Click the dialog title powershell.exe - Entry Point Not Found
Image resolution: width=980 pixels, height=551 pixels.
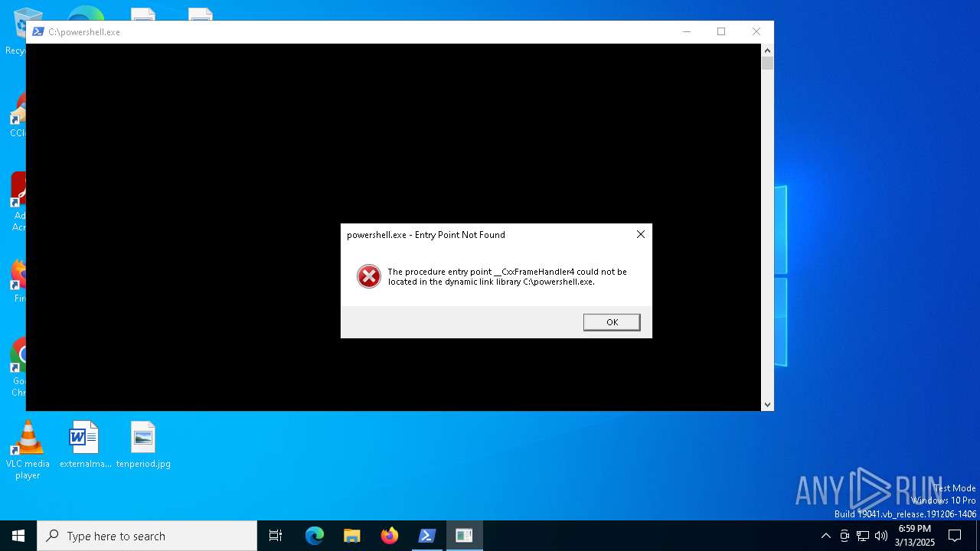(426, 235)
